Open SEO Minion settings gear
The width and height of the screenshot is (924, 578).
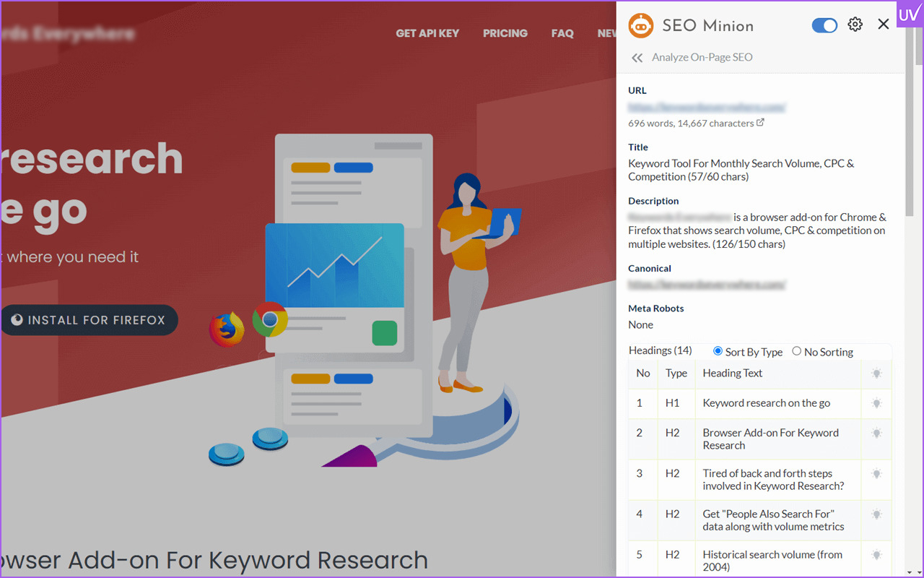coord(855,25)
